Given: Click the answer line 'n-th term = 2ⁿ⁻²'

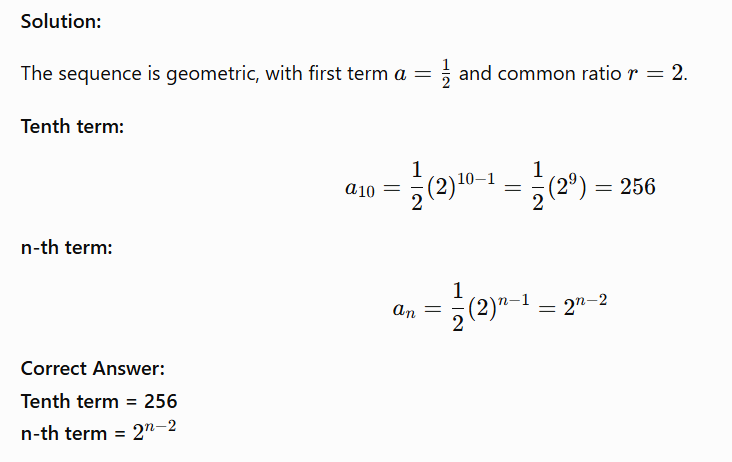Looking at the screenshot, I should pos(99,432).
